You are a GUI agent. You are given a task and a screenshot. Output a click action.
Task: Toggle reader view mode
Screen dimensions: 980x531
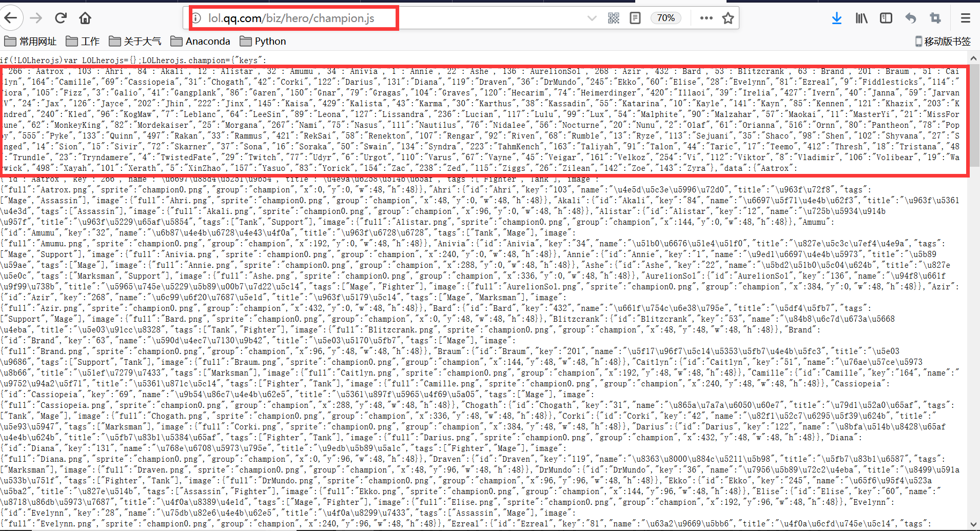[635, 18]
